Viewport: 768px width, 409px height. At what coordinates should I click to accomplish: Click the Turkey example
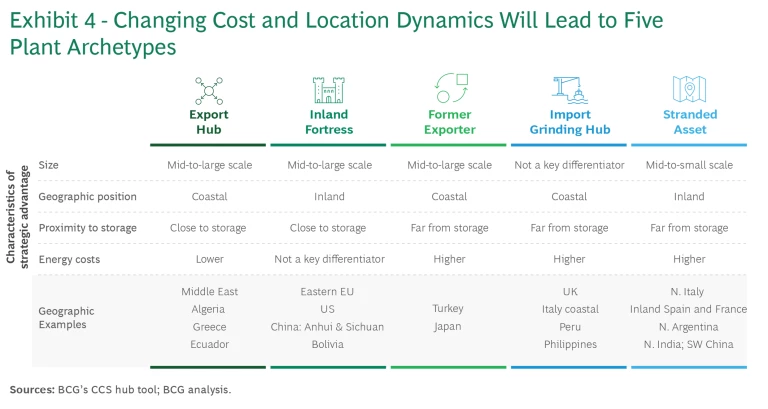pyautogui.click(x=448, y=308)
